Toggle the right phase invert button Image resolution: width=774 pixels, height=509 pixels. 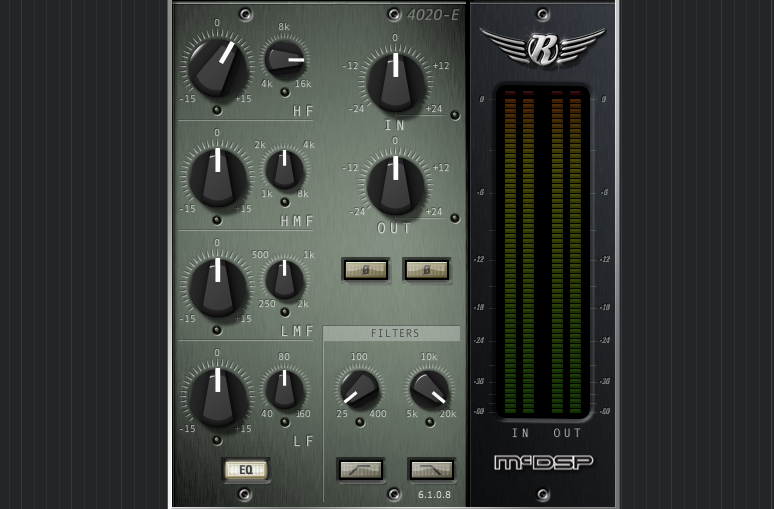[426, 269]
